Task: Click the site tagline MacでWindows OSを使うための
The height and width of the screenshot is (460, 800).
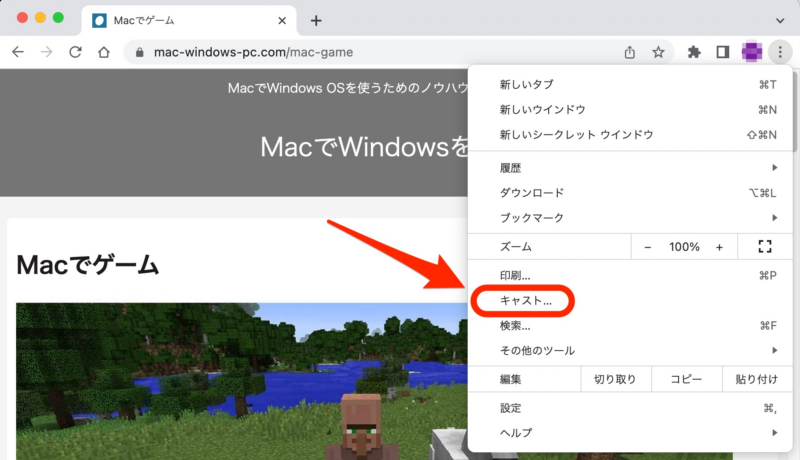Action: [x=348, y=88]
